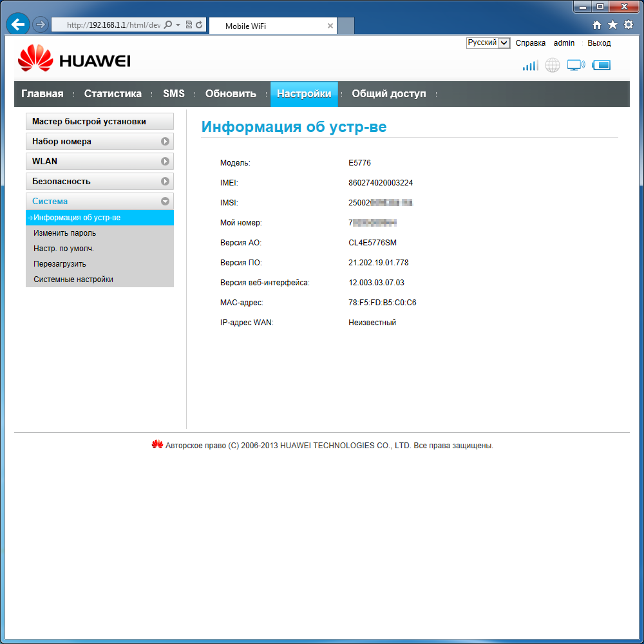Select Информация об устр-ве menu item

tap(100, 218)
